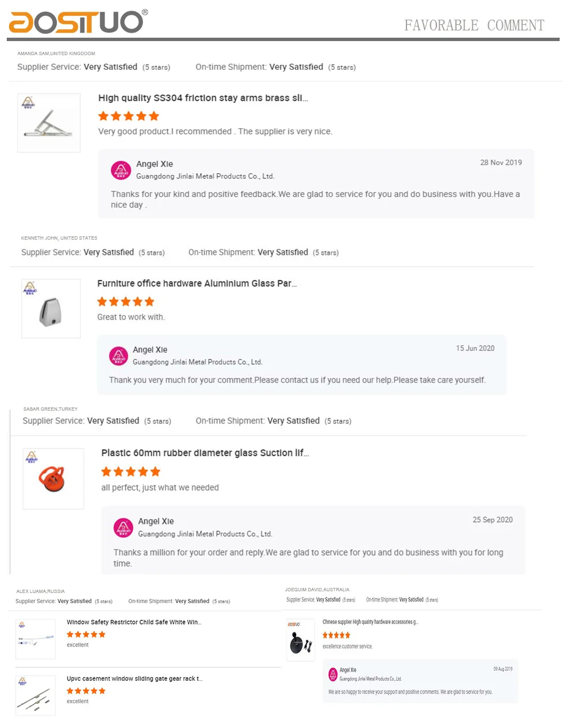Click the AOSITUO logo at top
Viewport: 563px width, 728px height.
[77, 21]
